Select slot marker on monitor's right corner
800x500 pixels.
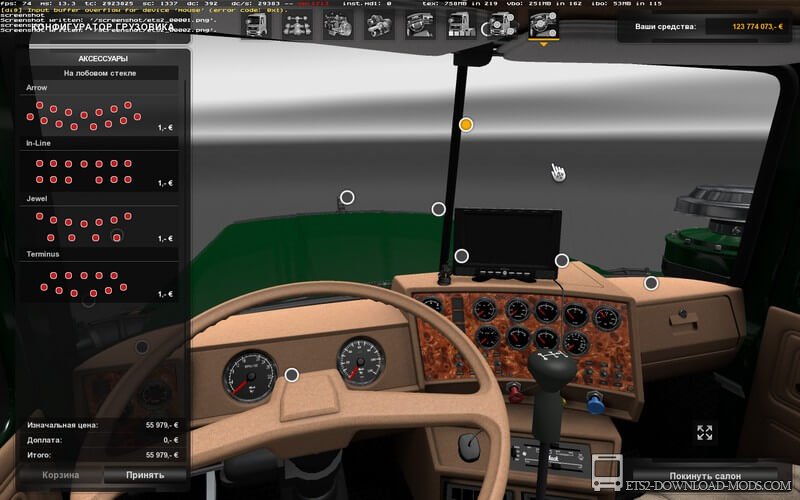pyautogui.click(x=562, y=261)
